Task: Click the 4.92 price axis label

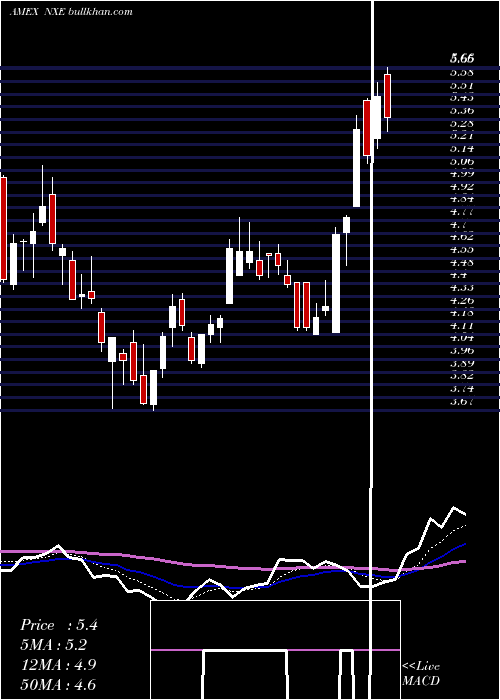Action: [x=462, y=187]
